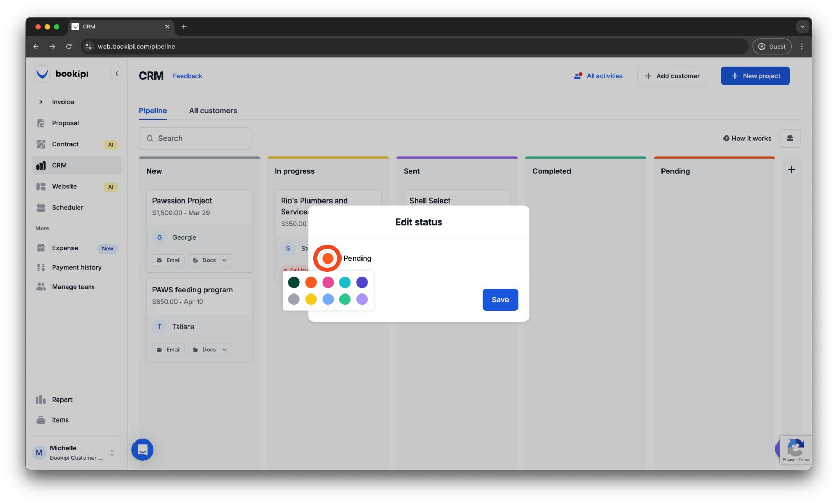Image resolution: width=838 pixels, height=504 pixels.
Task: Pick the light blue color swatch
Action: pos(328,299)
